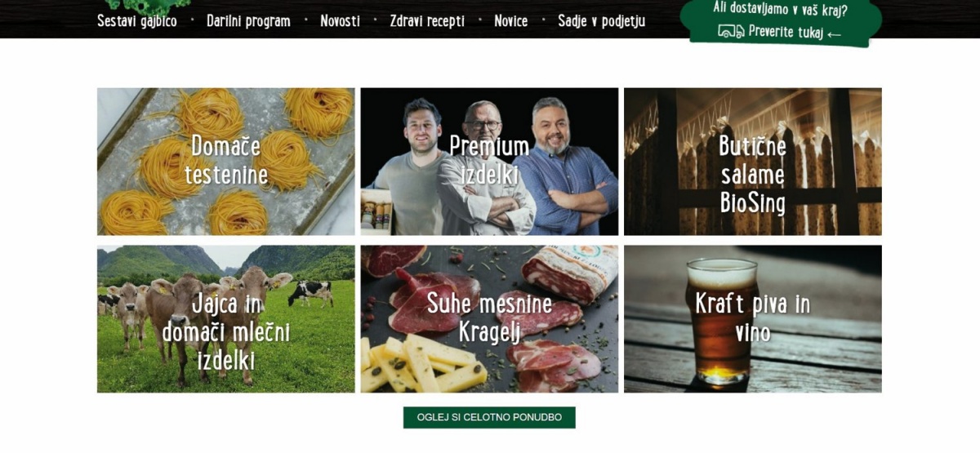Open the Sestavi gajbico menu item
The image size is (980, 453).
click(137, 21)
